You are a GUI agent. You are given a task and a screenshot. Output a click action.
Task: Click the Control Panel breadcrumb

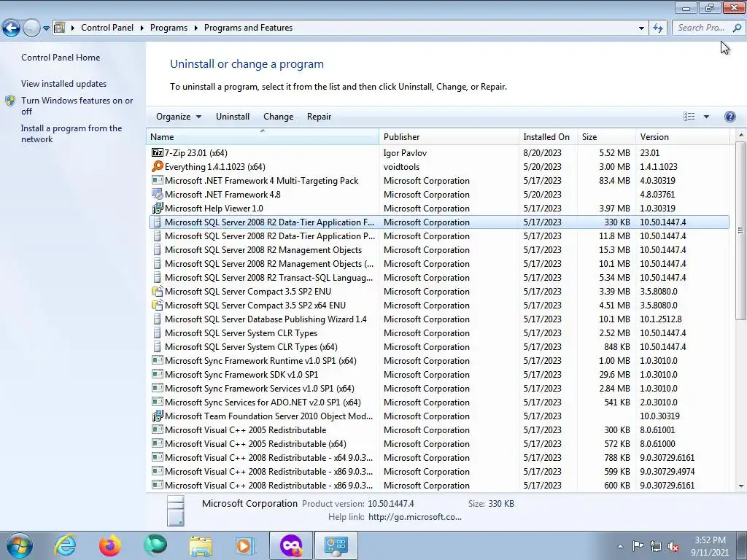click(x=107, y=28)
